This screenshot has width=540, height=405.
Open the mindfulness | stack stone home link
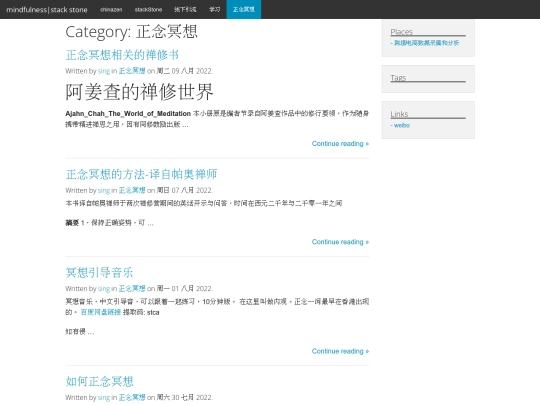(x=47, y=10)
